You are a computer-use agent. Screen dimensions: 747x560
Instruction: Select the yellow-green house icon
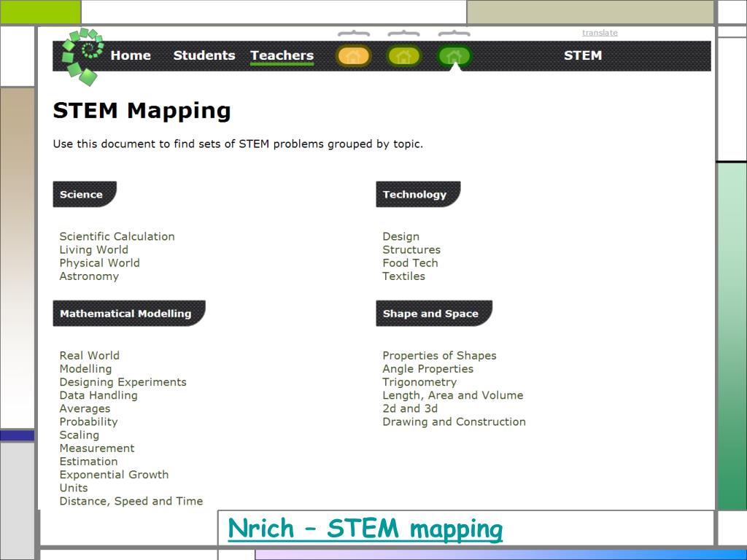pyautogui.click(x=403, y=56)
